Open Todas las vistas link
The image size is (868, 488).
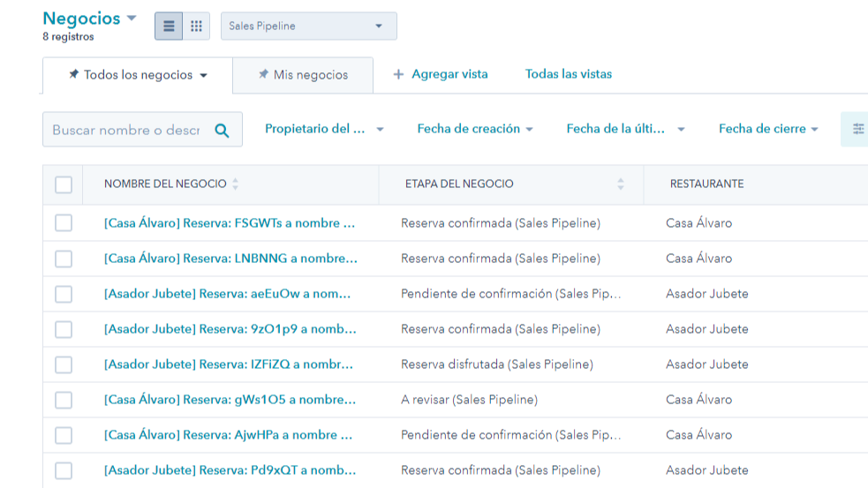[x=568, y=74]
